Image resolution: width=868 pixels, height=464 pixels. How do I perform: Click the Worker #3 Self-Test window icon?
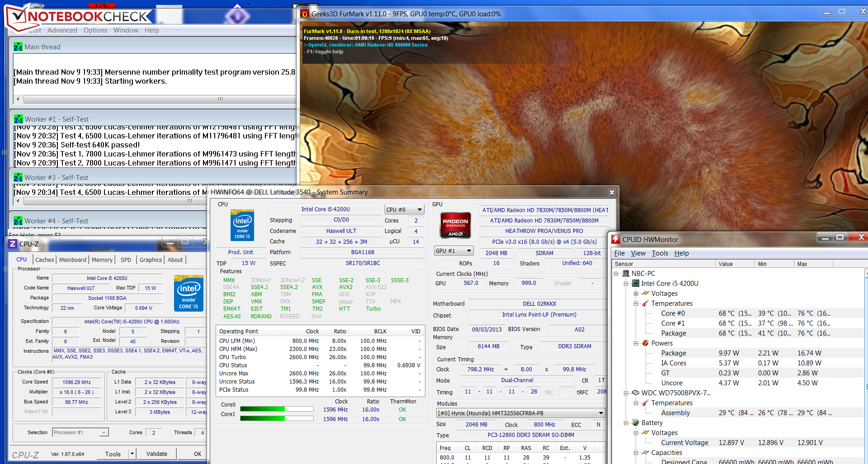coord(18,177)
